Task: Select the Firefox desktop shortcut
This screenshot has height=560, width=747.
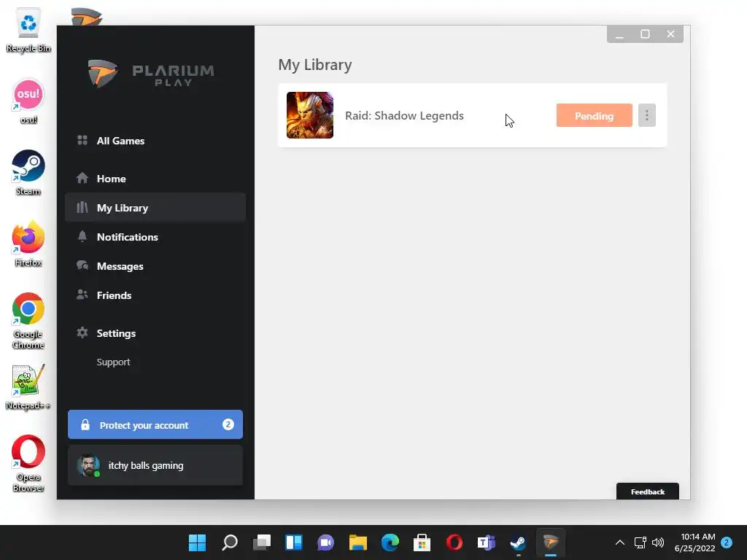Action: (28, 244)
